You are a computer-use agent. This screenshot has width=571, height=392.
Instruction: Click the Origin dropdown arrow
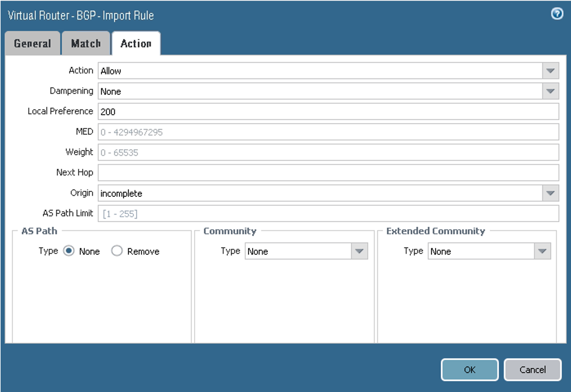pyautogui.click(x=550, y=193)
